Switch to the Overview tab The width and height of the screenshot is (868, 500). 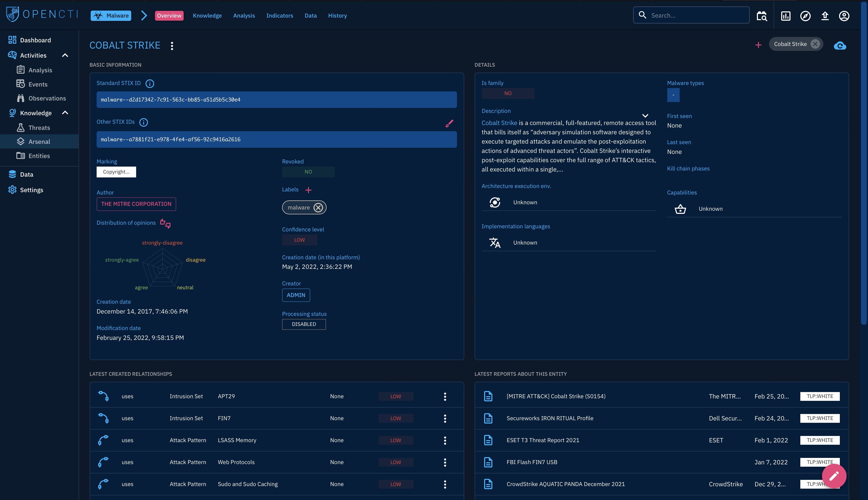coord(169,16)
